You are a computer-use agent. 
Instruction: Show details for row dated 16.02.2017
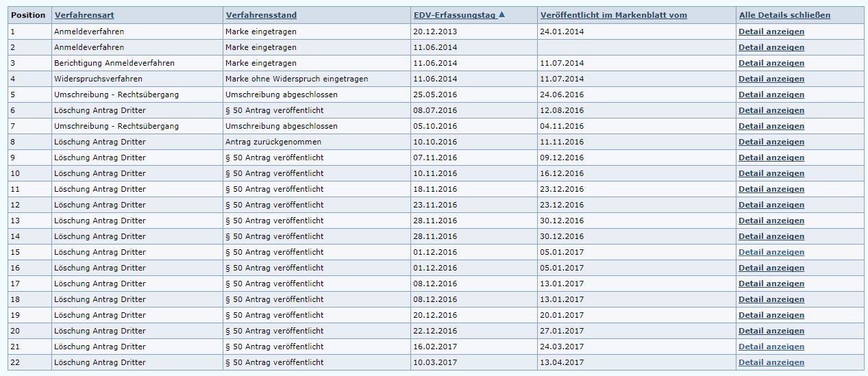(x=771, y=347)
